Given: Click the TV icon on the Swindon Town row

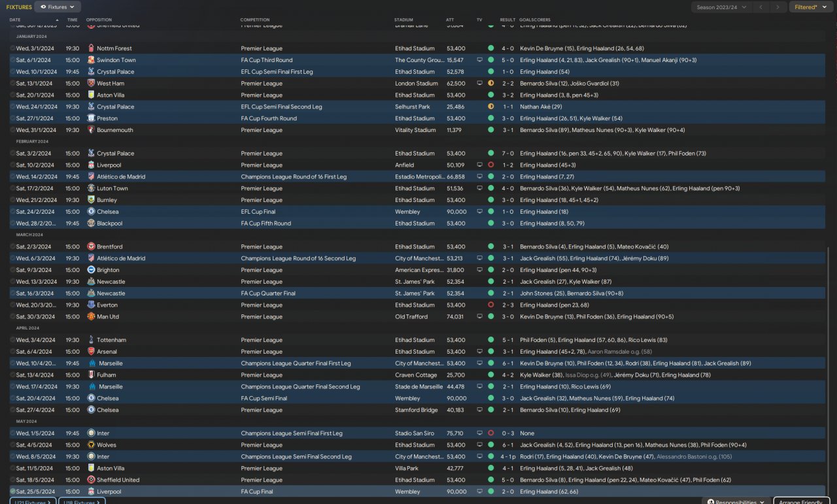Looking at the screenshot, I should (x=479, y=60).
